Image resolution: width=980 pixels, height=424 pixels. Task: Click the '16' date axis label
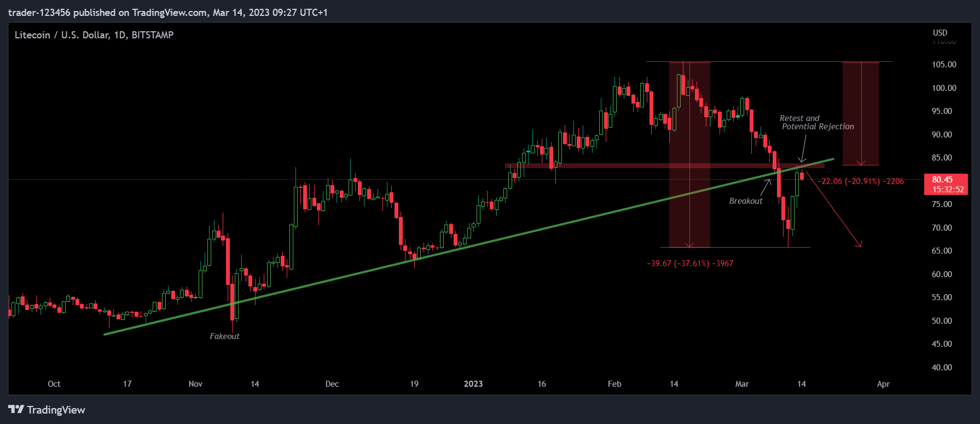(542, 384)
